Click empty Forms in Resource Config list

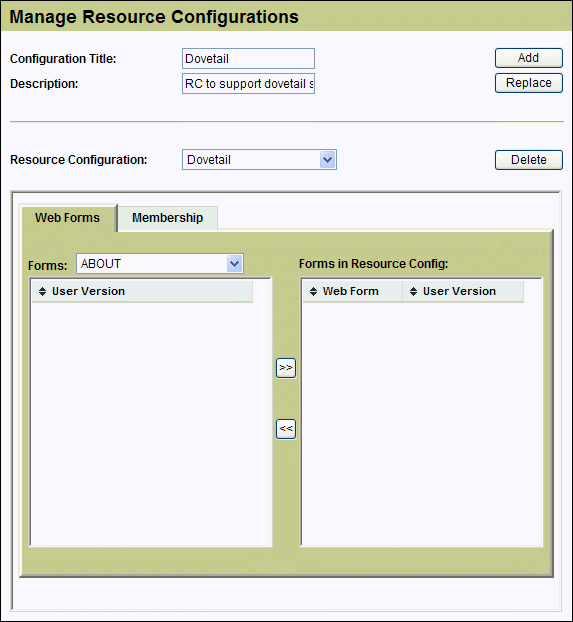coord(421,424)
